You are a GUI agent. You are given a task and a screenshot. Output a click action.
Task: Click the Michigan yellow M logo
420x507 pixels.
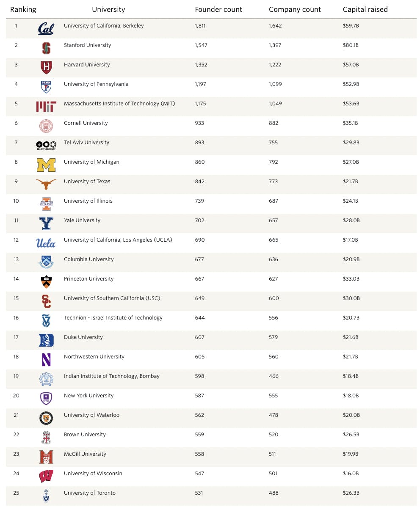pos(46,165)
